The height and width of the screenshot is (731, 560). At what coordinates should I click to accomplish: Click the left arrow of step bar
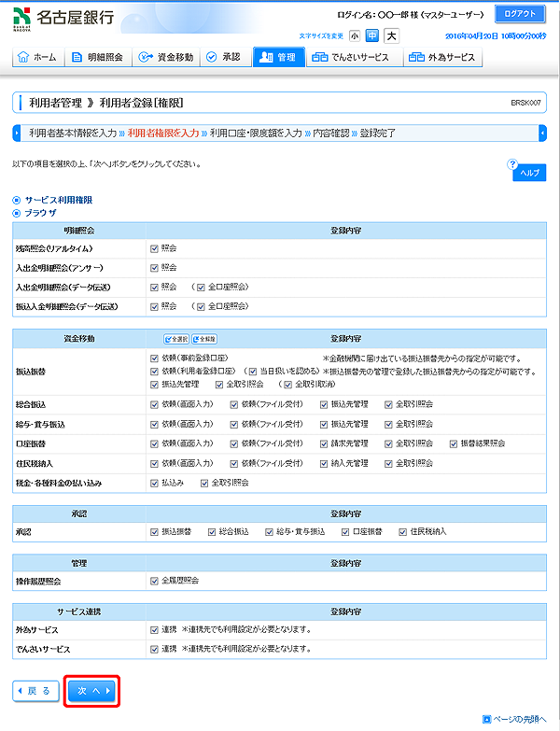point(16,133)
